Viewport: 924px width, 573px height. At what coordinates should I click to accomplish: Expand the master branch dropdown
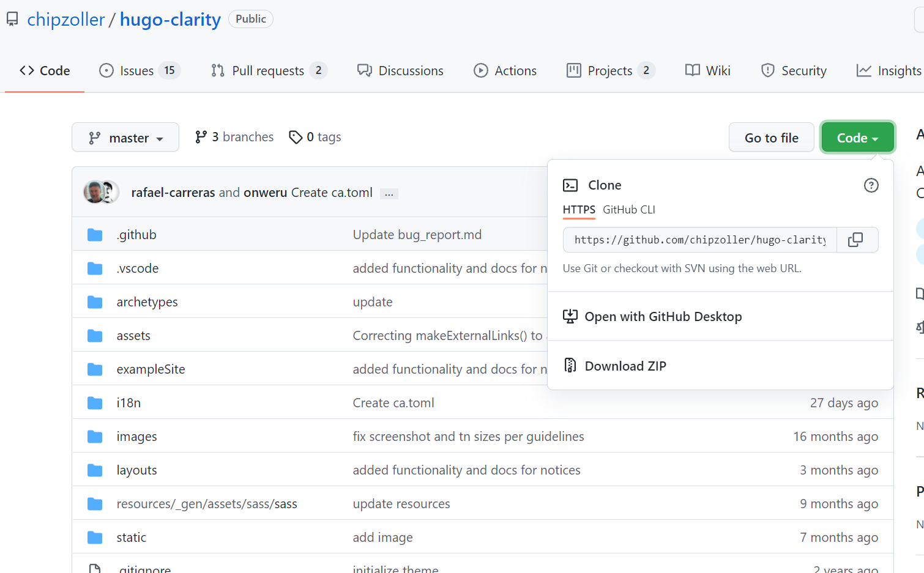coord(125,138)
